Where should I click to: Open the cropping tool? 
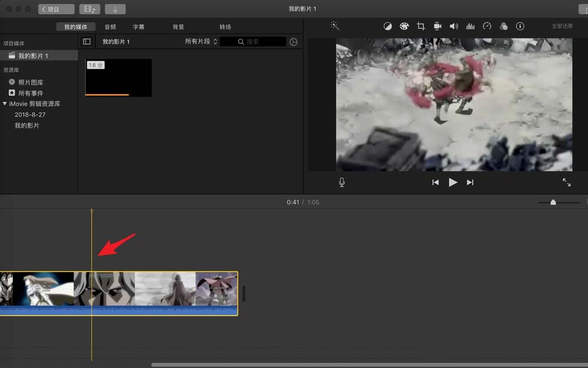coord(420,26)
